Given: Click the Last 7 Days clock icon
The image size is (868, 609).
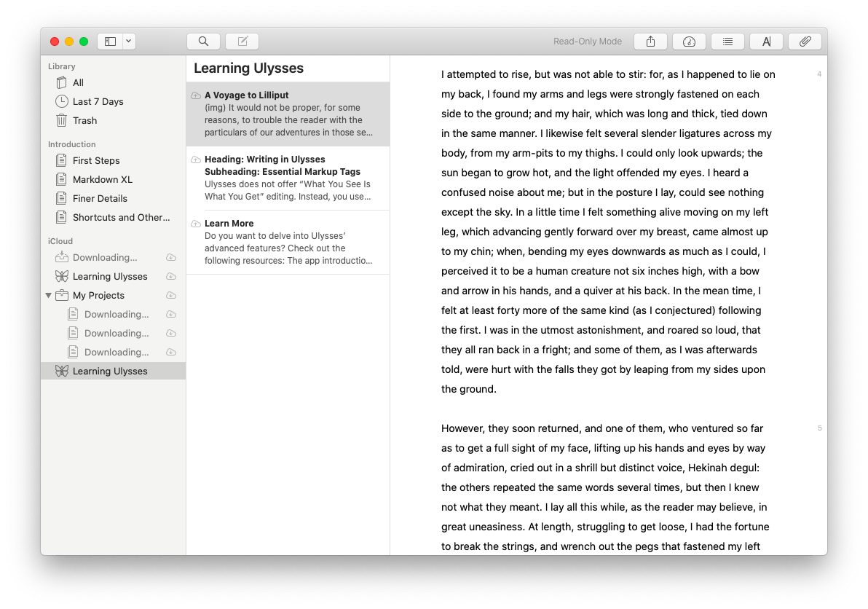Looking at the screenshot, I should coord(61,101).
